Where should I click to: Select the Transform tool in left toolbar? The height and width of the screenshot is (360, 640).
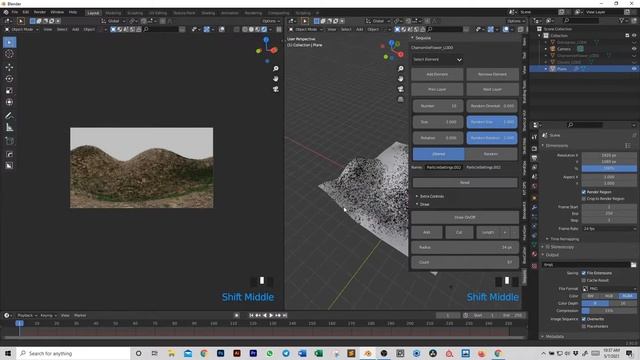point(9,102)
